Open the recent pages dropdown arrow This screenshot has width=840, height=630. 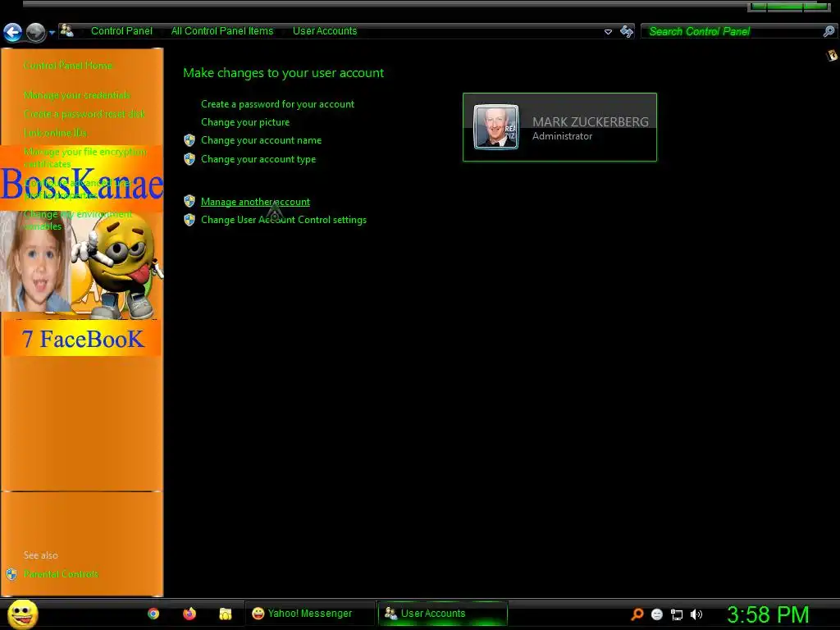pos(52,33)
